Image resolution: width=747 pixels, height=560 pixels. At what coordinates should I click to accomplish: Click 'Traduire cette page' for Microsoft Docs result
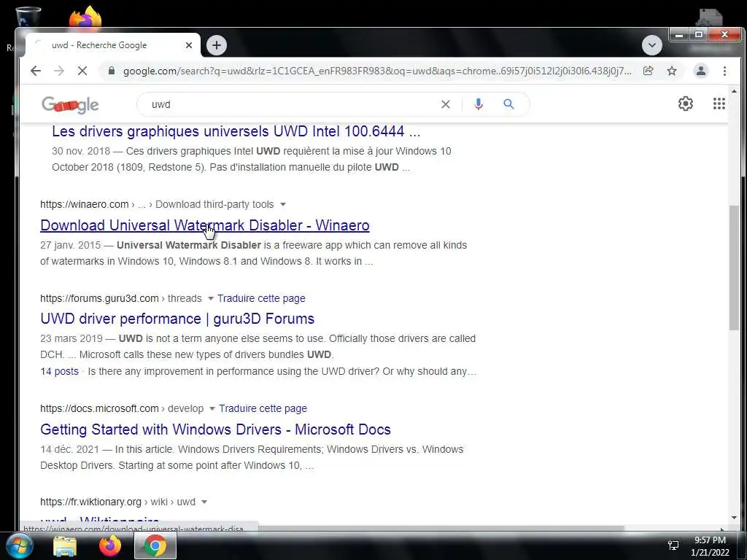point(263,408)
